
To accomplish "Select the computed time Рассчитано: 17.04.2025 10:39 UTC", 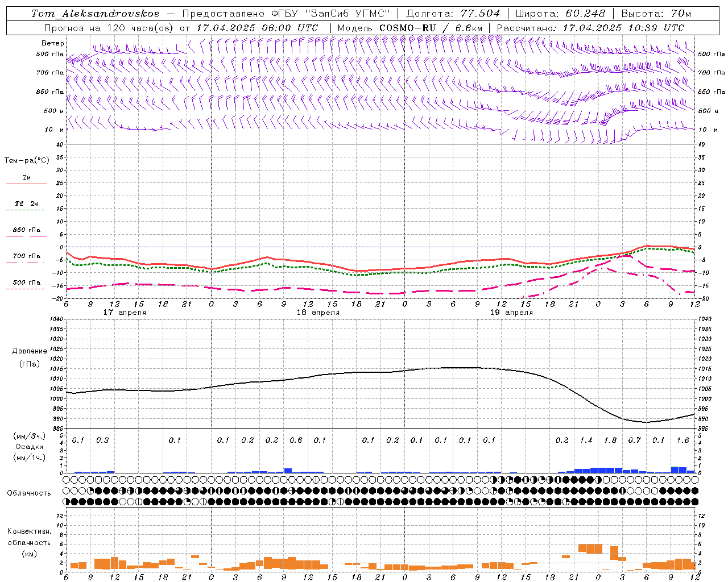I will (x=590, y=28).
